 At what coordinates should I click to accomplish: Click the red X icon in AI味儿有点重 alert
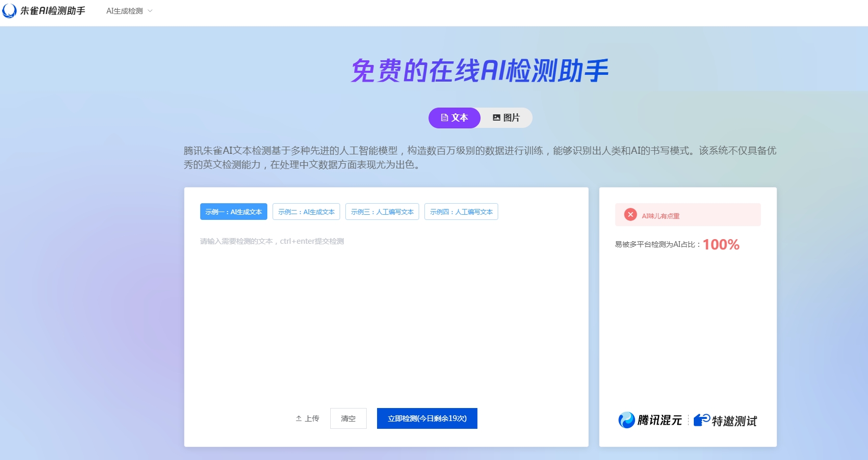630,215
